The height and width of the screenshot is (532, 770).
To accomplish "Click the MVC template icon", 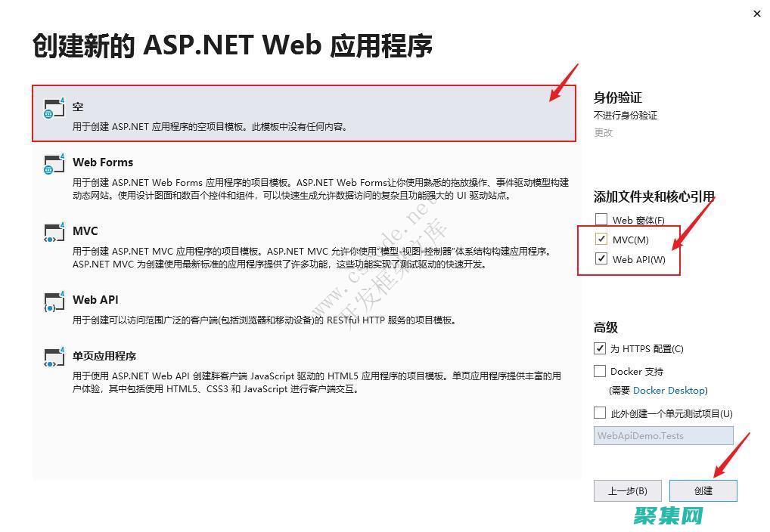I will pyautogui.click(x=54, y=233).
